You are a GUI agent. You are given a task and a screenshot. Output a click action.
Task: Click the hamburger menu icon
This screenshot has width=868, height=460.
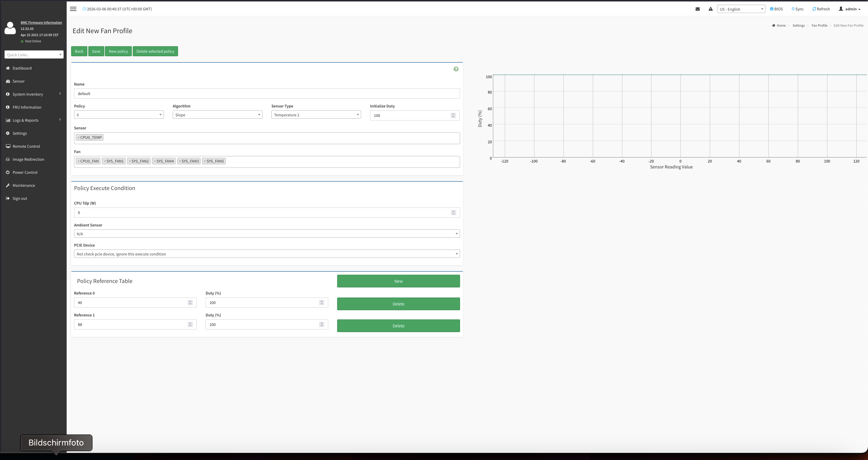pyautogui.click(x=73, y=9)
